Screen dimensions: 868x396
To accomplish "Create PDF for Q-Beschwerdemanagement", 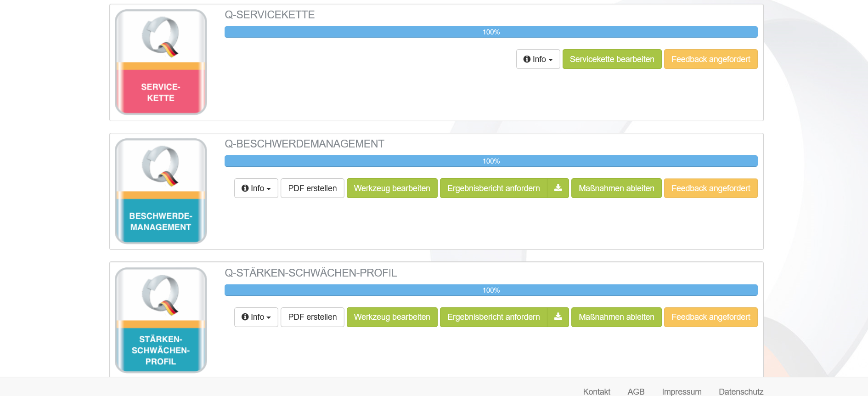I will coord(312,188).
